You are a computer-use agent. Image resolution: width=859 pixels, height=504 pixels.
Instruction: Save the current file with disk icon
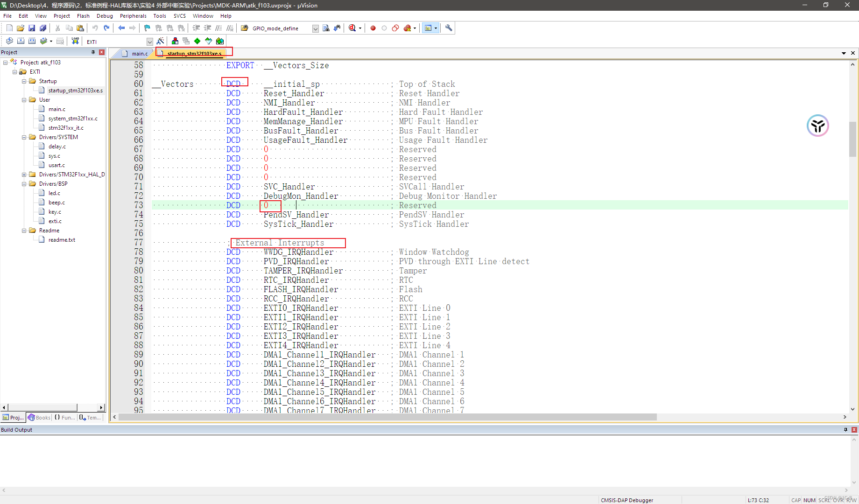click(x=32, y=28)
